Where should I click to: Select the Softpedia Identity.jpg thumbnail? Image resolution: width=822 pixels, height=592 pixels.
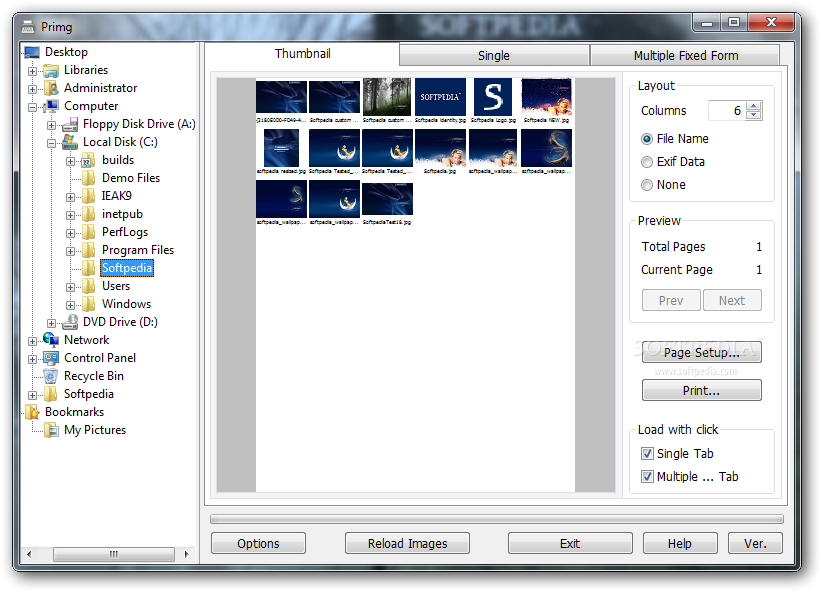[x=440, y=97]
